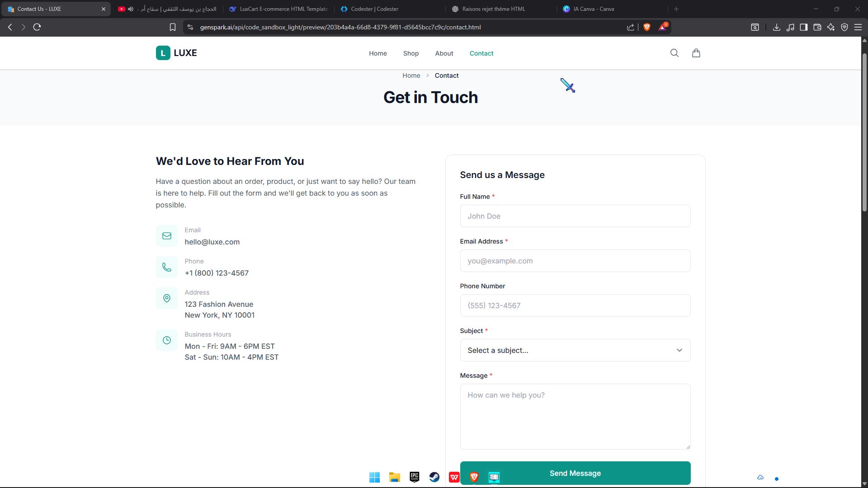Bookmark this page with bookmark icon
The height and width of the screenshot is (488, 868).
[172, 27]
